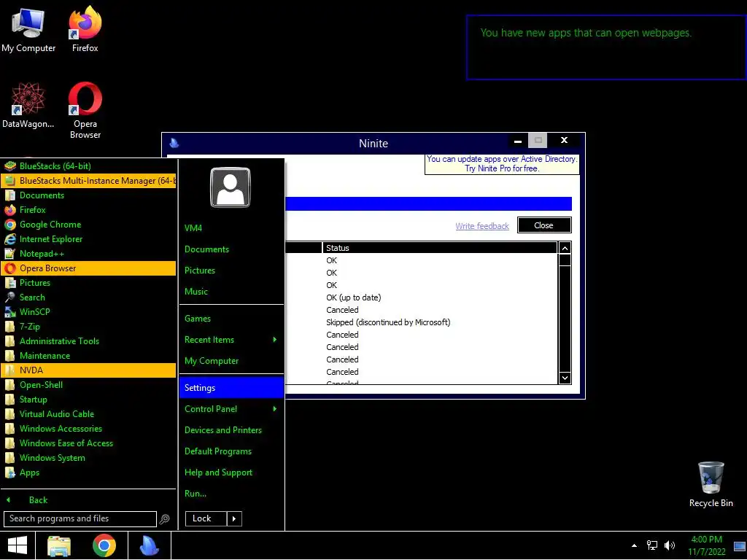
Task: Click Write feedback link in Ninite
Action: pyautogui.click(x=482, y=226)
